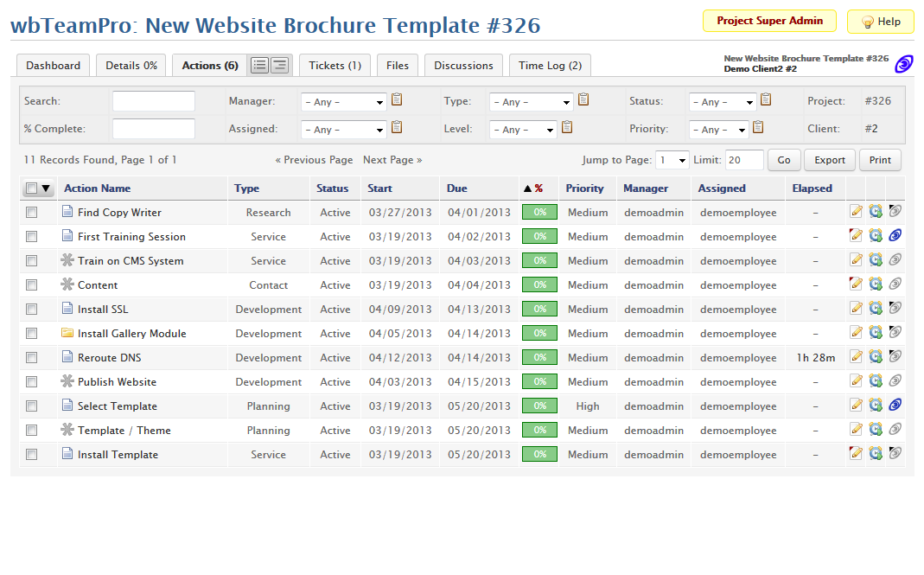Screen dimensions: 924x575
Task: Click the clipboard icon beside Status filter
Action: tap(766, 99)
